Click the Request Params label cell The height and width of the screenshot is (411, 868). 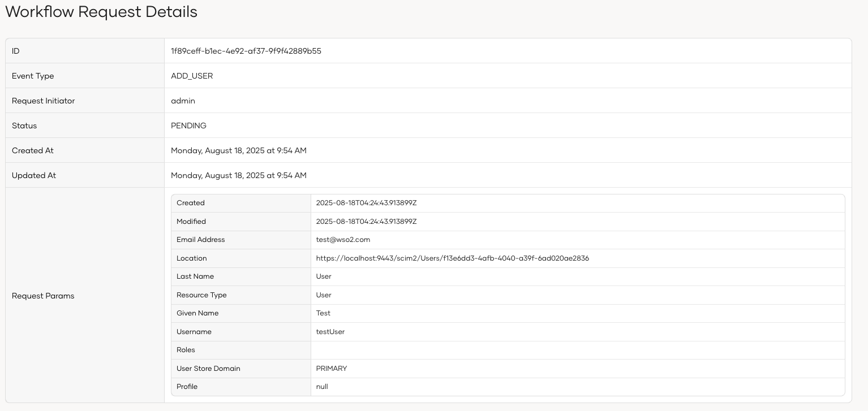click(x=43, y=296)
